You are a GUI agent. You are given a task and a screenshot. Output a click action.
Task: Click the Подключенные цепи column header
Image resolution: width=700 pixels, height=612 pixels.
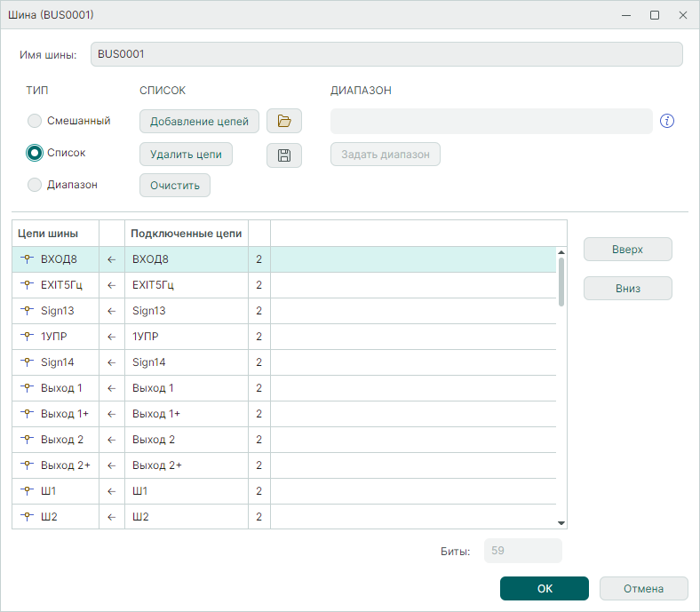[x=186, y=234]
